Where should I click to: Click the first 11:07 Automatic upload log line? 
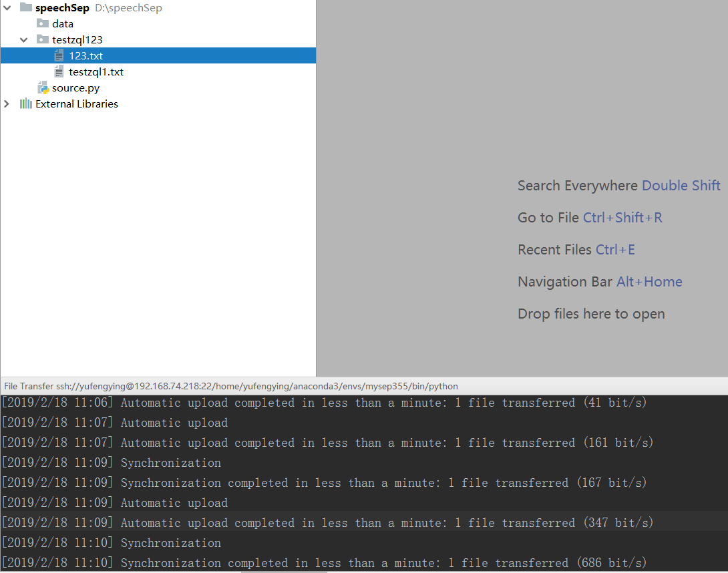tap(115, 423)
